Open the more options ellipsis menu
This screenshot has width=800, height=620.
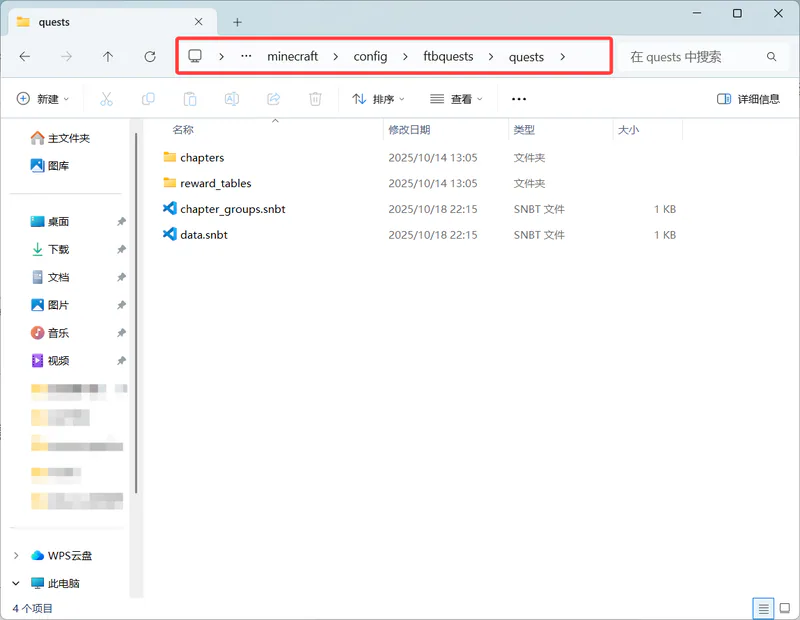(518, 99)
